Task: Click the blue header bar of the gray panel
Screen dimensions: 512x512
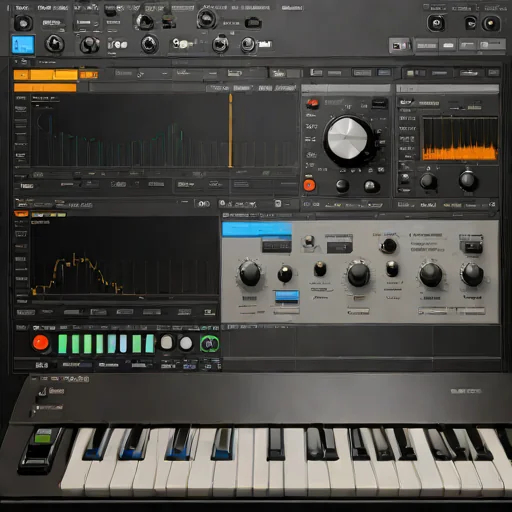Action: click(x=257, y=230)
